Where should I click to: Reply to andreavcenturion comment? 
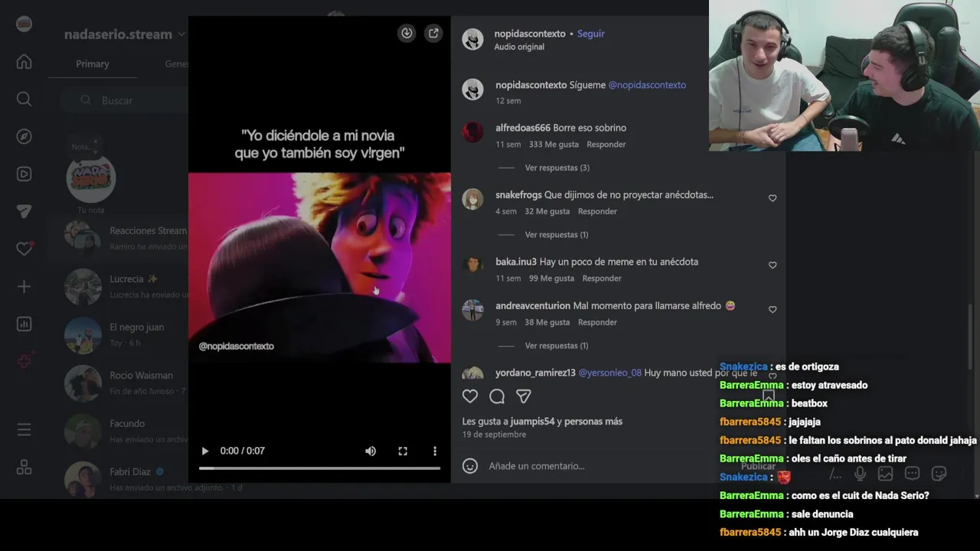pos(597,322)
